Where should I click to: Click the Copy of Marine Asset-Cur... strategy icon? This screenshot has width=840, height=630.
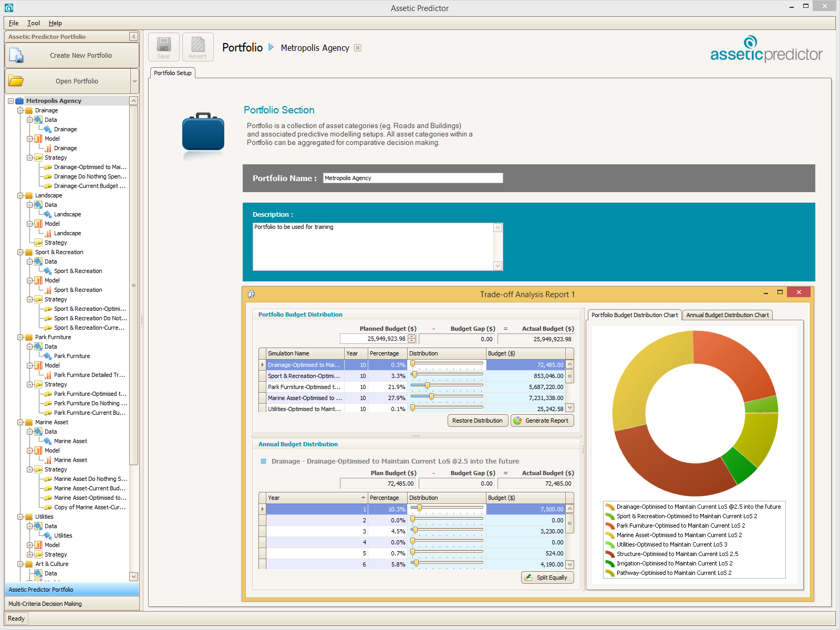pyautogui.click(x=48, y=507)
